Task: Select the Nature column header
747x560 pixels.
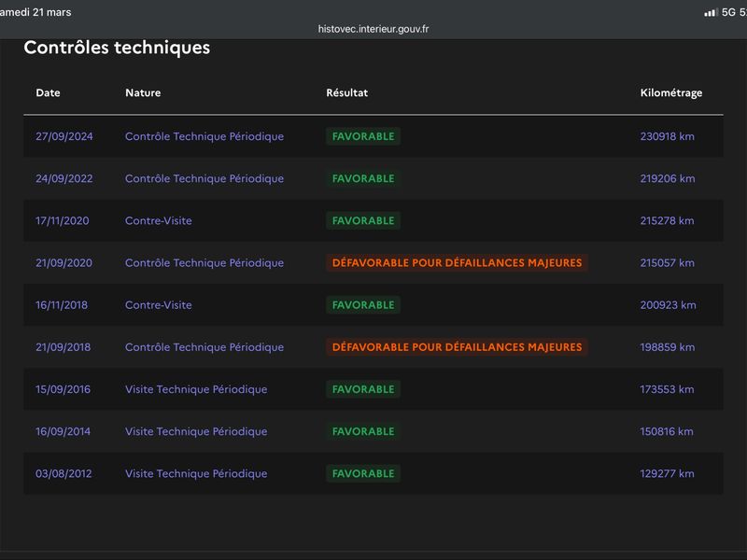Action: pos(143,92)
